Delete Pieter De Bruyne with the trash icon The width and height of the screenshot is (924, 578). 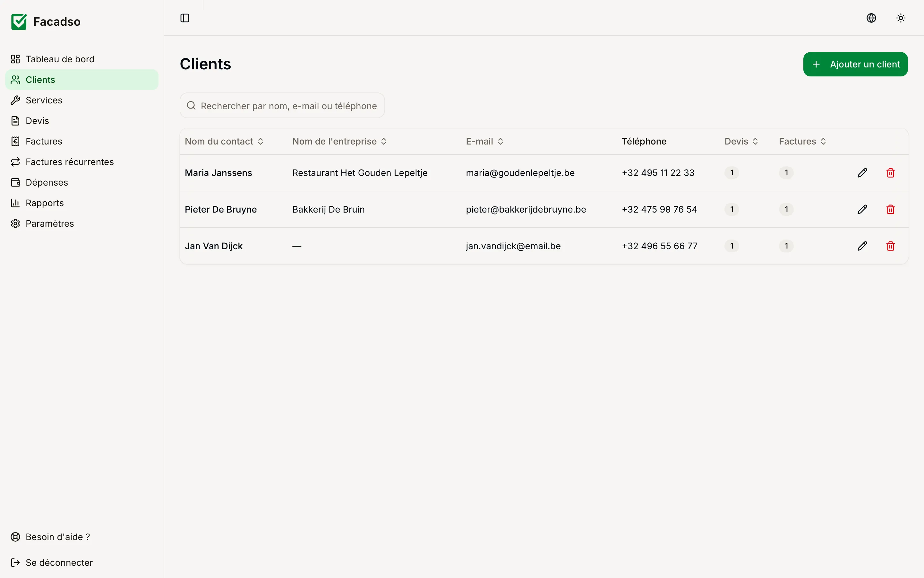tap(890, 209)
